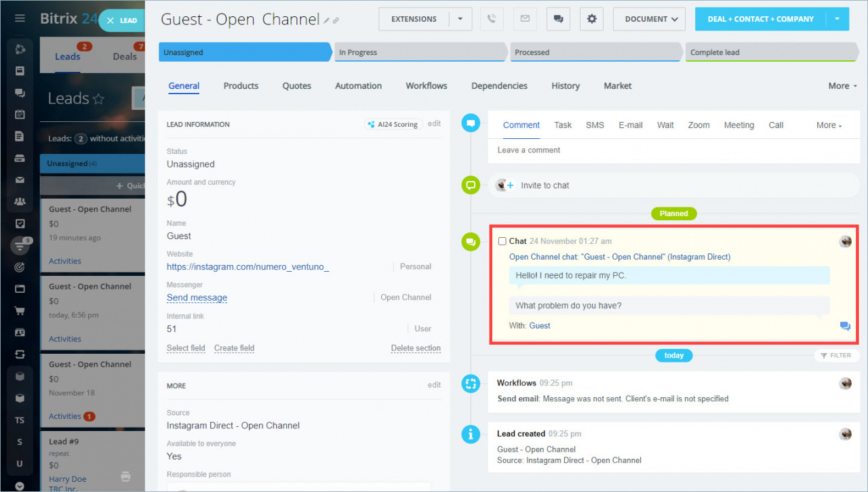Viewport: 868px width, 492px height.
Task: Click the chat icon button in header
Action: tap(558, 19)
